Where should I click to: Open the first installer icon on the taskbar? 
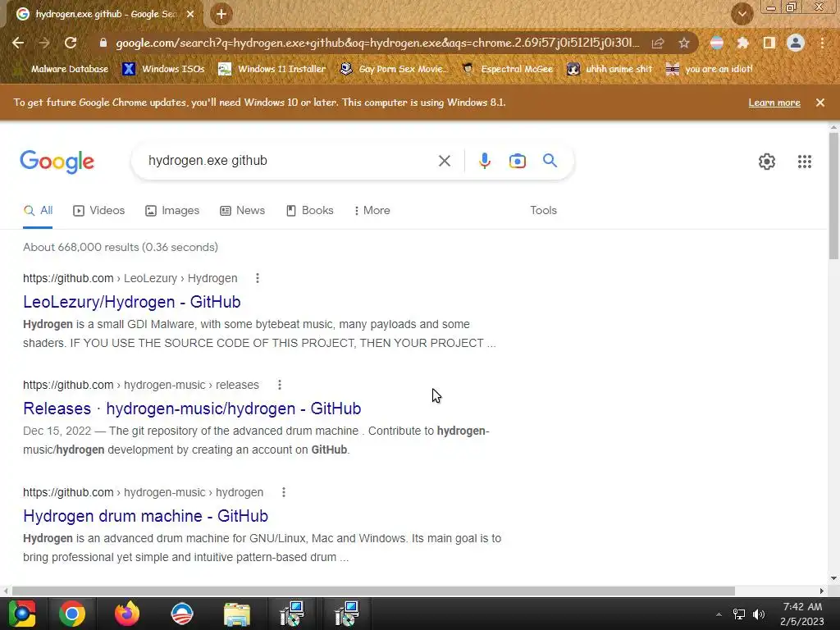coord(292,614)
